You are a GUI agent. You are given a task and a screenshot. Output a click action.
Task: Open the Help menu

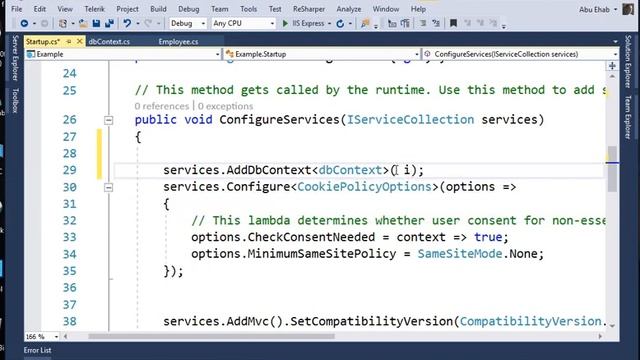coord(418,9)
